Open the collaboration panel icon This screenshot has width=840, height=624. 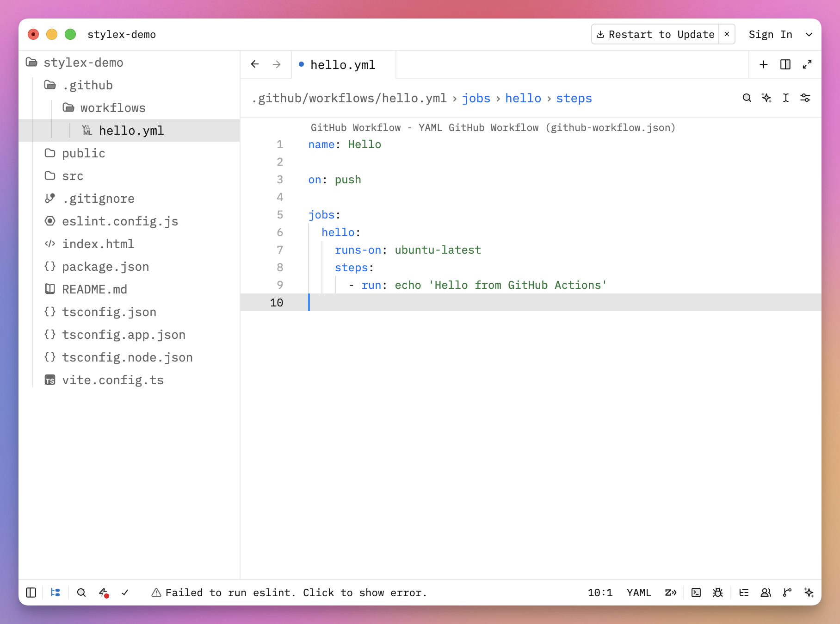[x=766, y=593]
